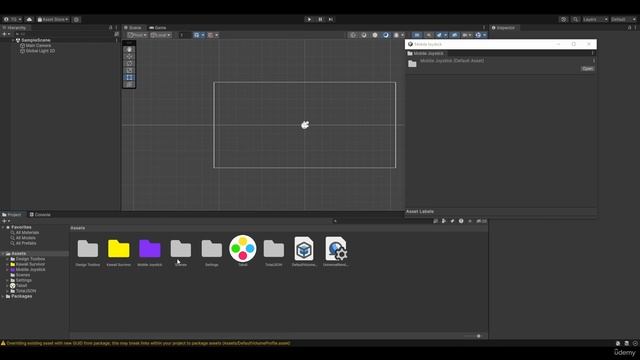640x360 pixels.
Task: Click the warning message in status bar
Action: point(148,343)
